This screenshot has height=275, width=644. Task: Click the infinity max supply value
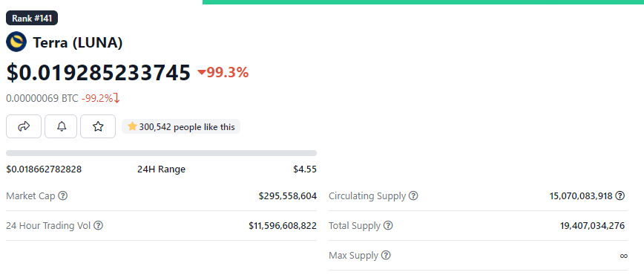(623, 256)
